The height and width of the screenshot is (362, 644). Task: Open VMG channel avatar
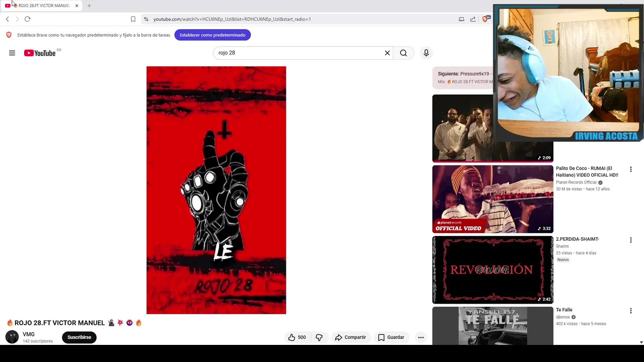point(12,337)
